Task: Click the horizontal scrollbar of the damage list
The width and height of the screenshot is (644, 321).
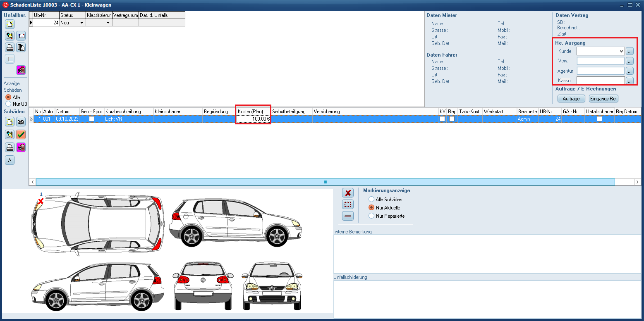Action: point(325,182)
